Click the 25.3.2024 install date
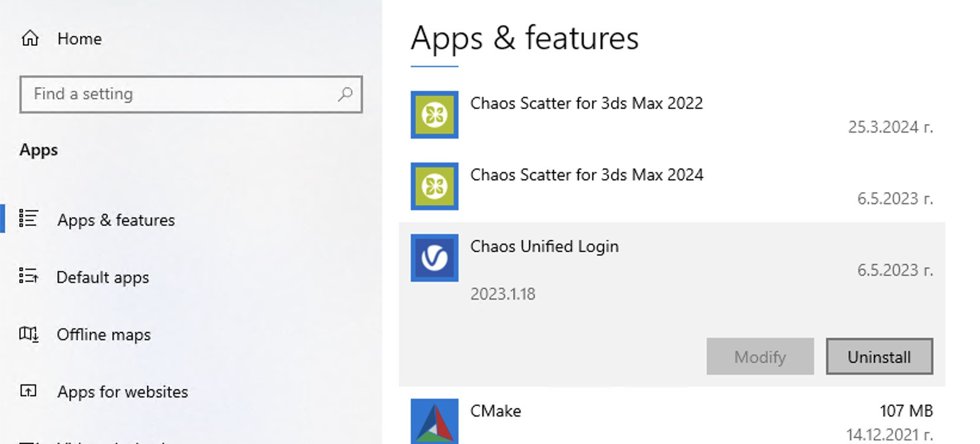 [x=890, y=127]
